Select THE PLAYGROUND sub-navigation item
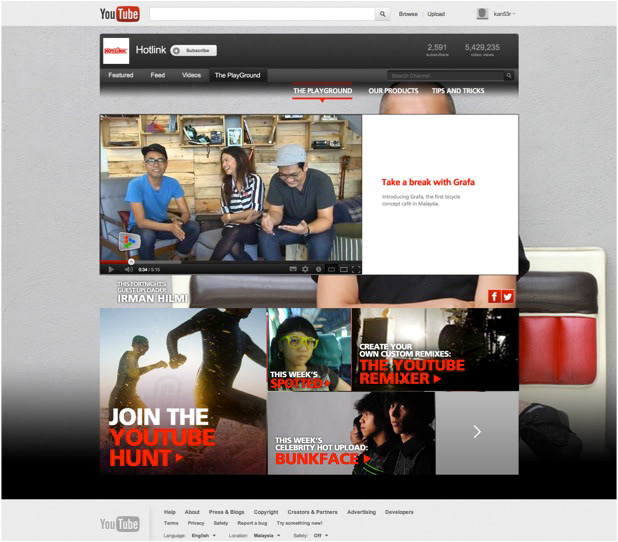The width and height of the screenshot is (618, 542). (322, 91)
